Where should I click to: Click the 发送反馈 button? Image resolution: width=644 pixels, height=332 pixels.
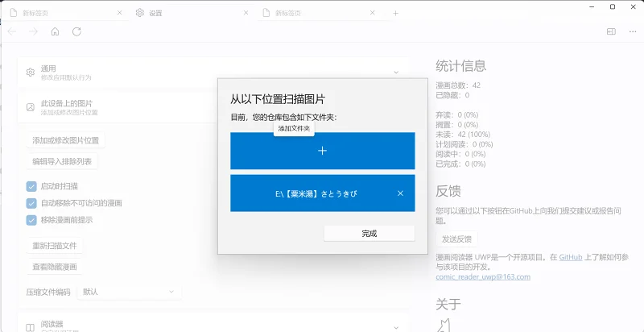pos(456,239)
